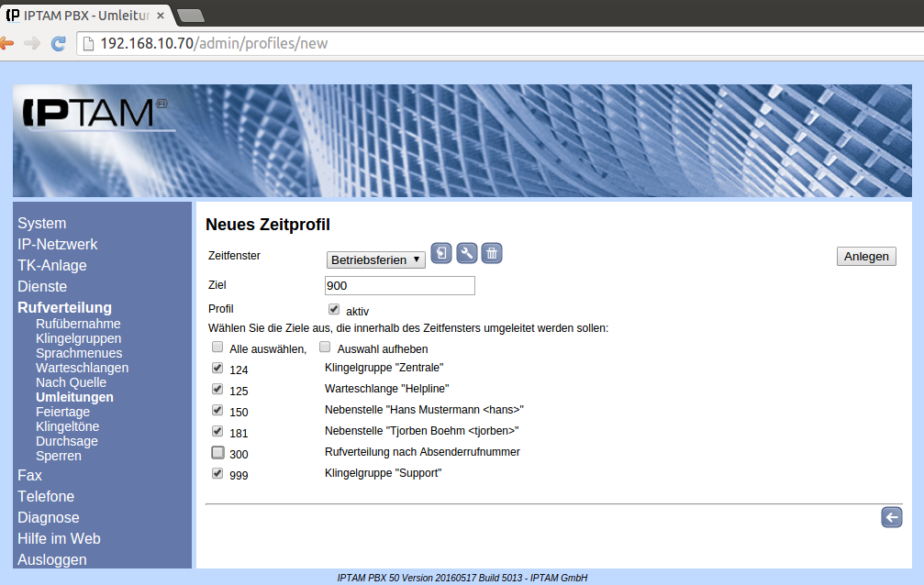Toggle the Profil aktiv checkbox
Screen dimensions: 924x585
334,310
